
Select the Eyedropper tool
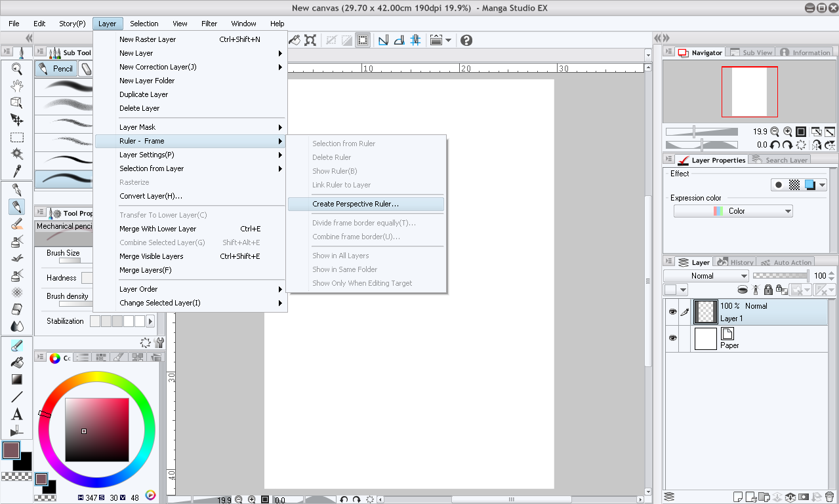tap(16, 171)
